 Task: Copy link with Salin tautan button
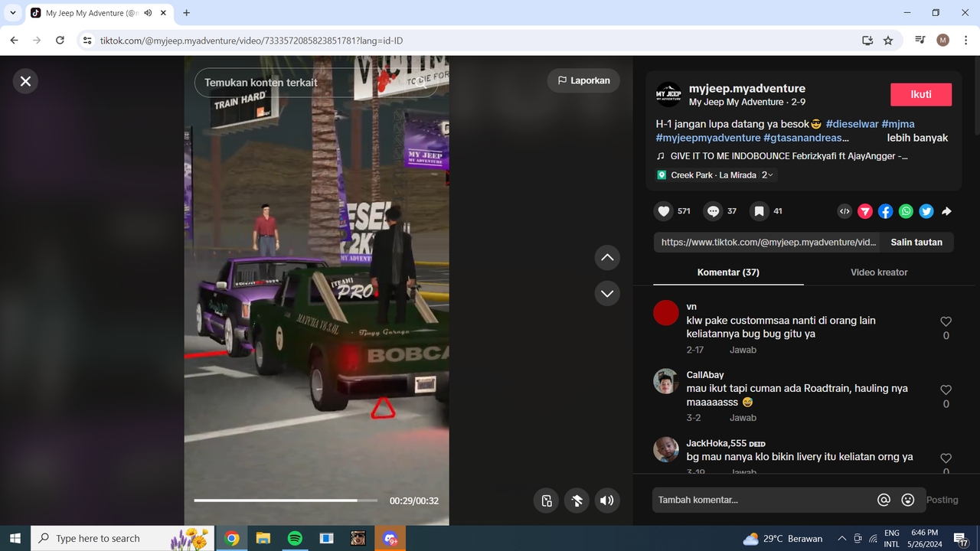pyautogui.click(x=916, y=242)
